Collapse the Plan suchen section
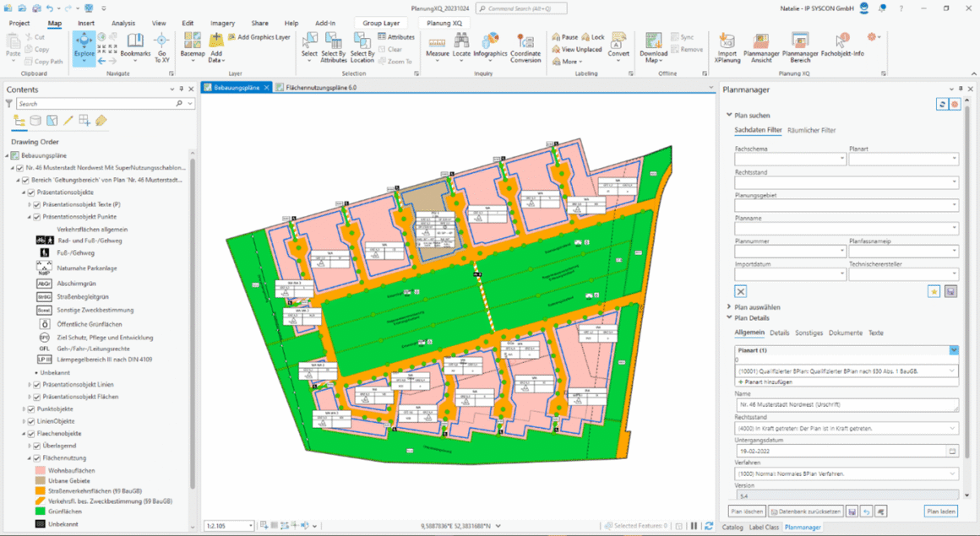This screenshot has width=980, height=536. [729, 115]
